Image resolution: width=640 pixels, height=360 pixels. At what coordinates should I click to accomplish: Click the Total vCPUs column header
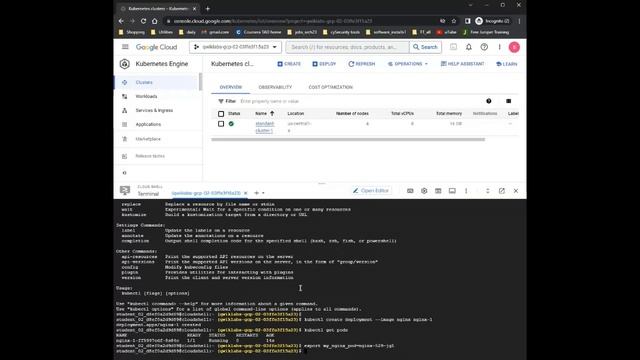coord(402,113)
